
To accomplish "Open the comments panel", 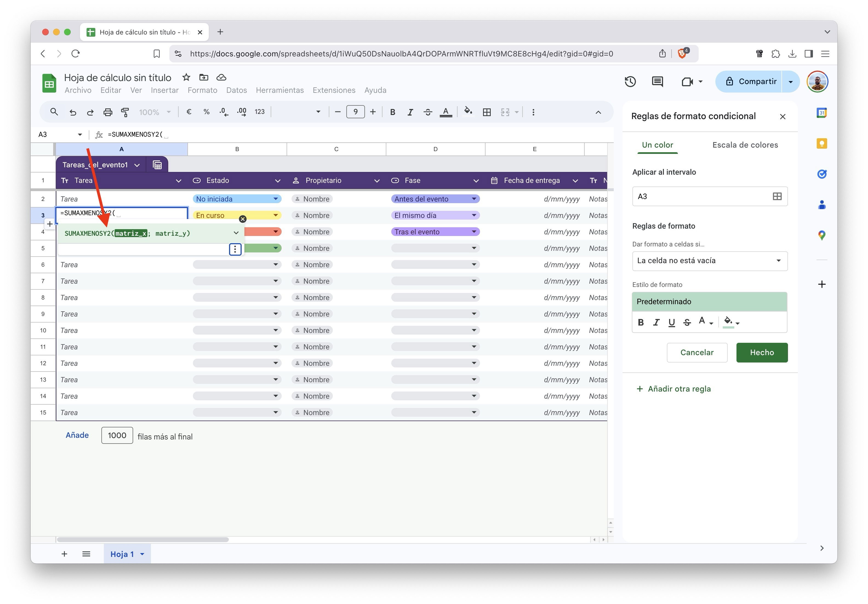I will tap(657, 81).
